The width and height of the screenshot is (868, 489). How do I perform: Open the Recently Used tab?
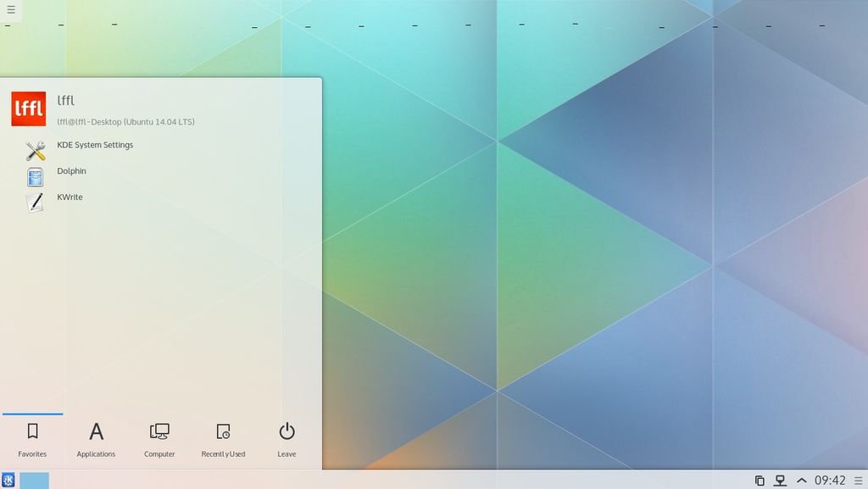click(223, 440)
